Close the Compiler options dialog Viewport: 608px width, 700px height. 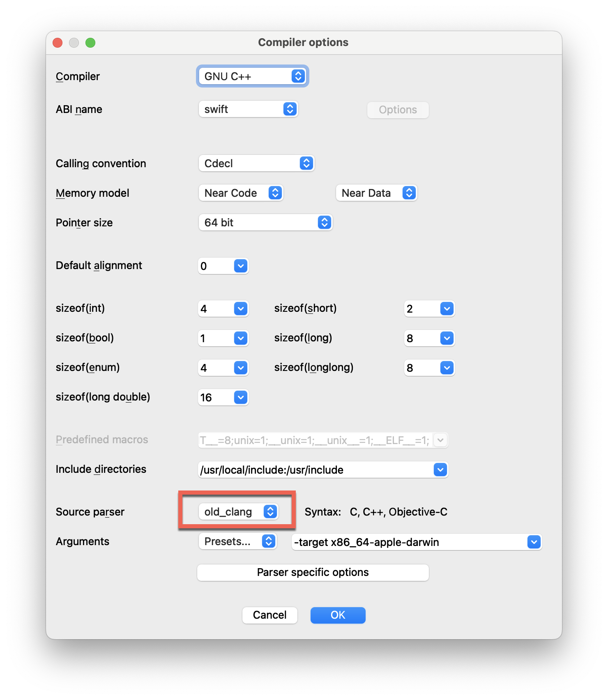[58, 43]
